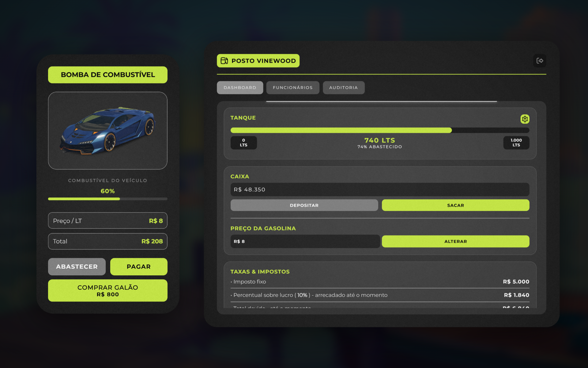This screenshot has width=588, height=368.
Task: Click the Caixa balance field
Action: coord(380,190)
